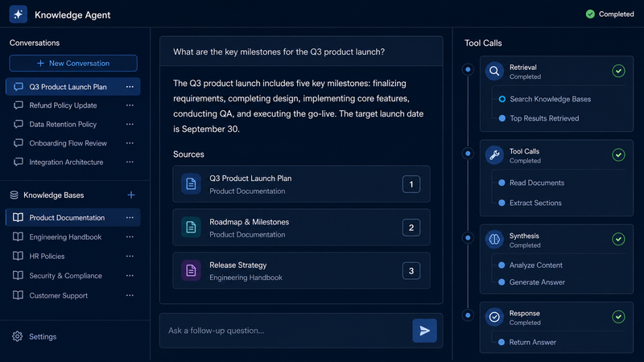This screenshot has width=644, height=362.
Task: Click purple document icon on Release Strategy
Action: click(x=191, y=270)
